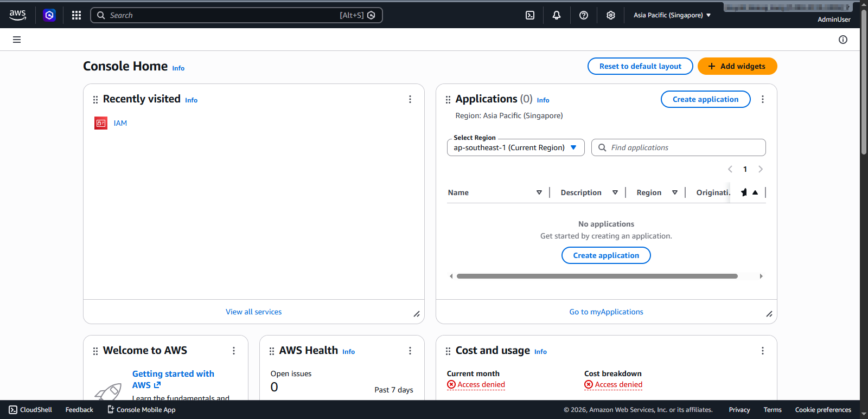Open the notifications bell

point(557,15)
